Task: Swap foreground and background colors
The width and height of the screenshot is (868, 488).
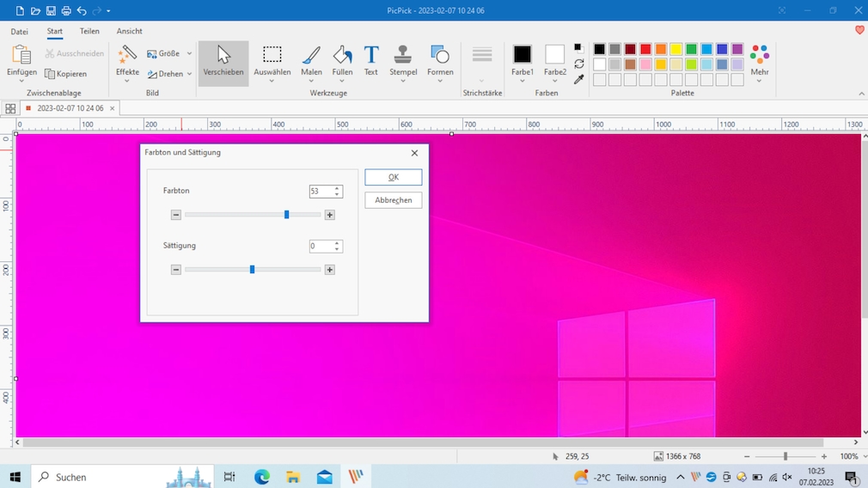Action: pyautogui.click(x=579, y=64)
